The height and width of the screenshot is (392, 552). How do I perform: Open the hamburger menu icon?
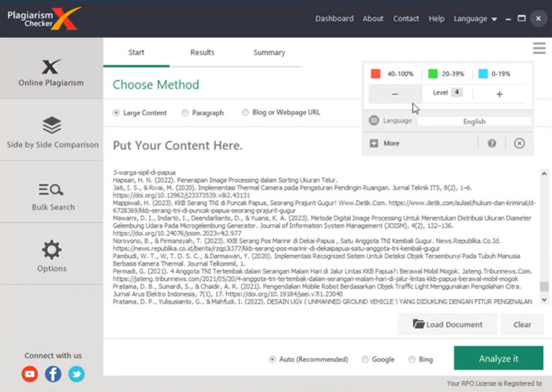[539, 48]
